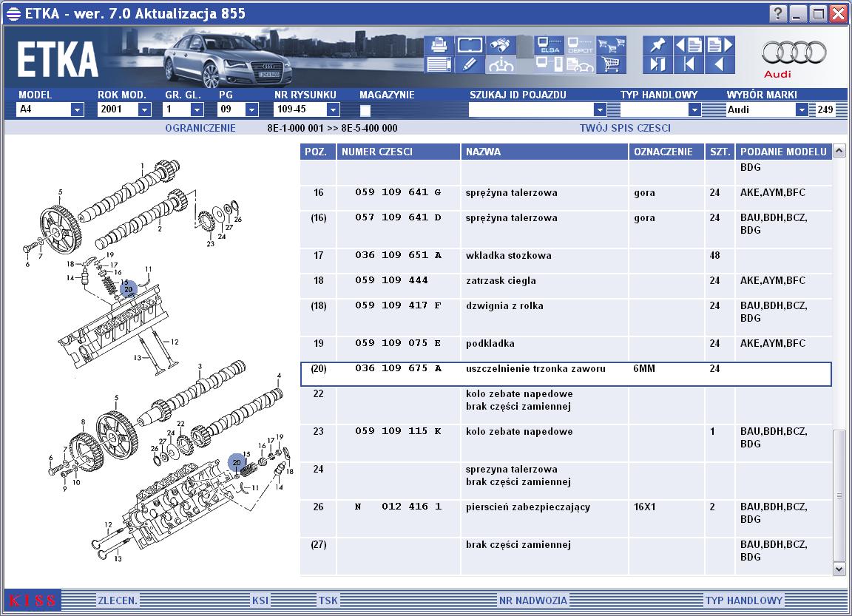Jump to first page with bar-arrow icon

689,65
